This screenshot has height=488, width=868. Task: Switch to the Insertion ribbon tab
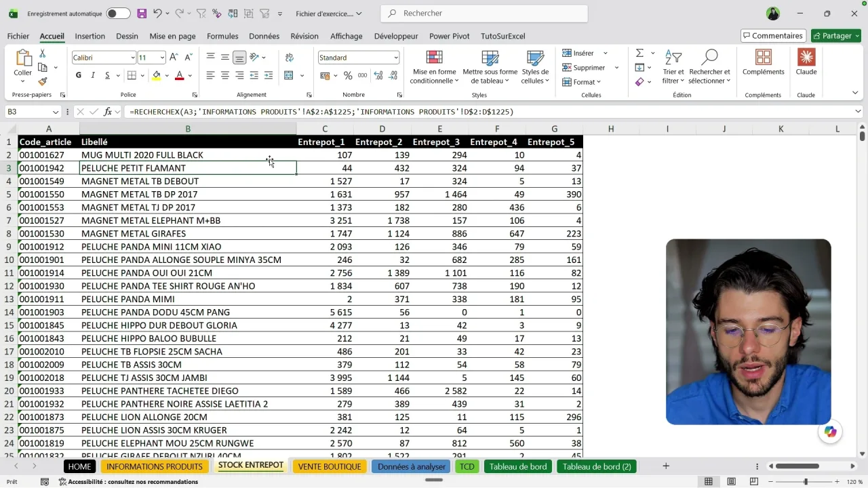[90, 37]
